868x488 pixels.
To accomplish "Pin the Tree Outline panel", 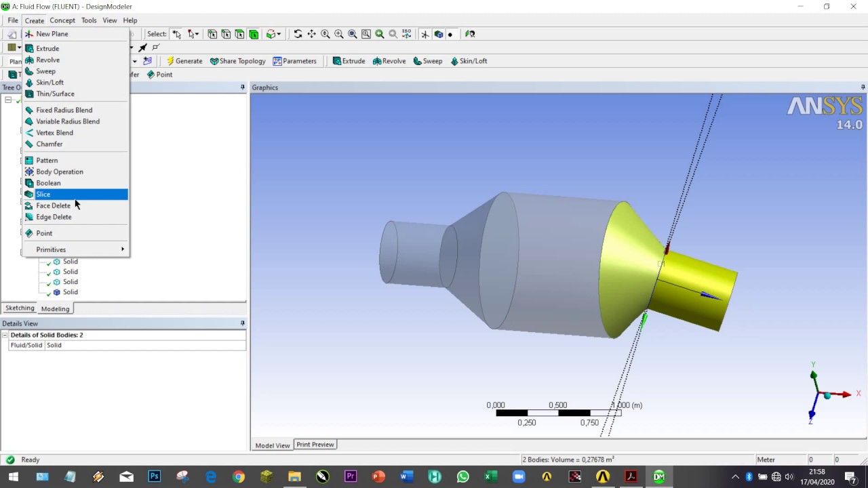I will tap(242, 87).
